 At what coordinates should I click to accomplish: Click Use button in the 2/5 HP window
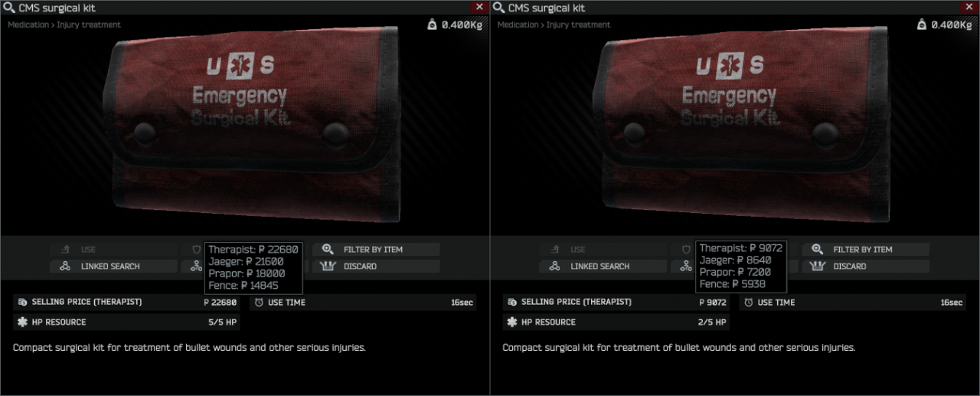(603, 250)
